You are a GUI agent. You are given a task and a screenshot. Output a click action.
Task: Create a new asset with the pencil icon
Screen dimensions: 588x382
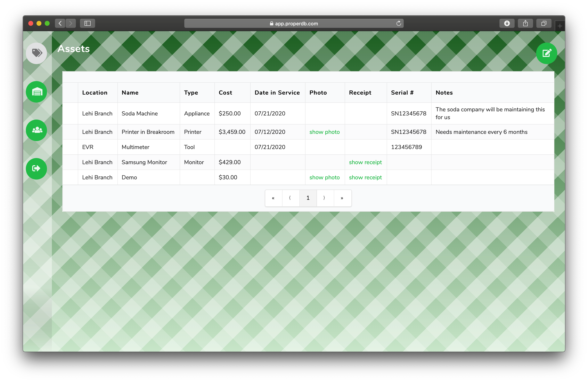pyautogui.click(x=547, y=53)
